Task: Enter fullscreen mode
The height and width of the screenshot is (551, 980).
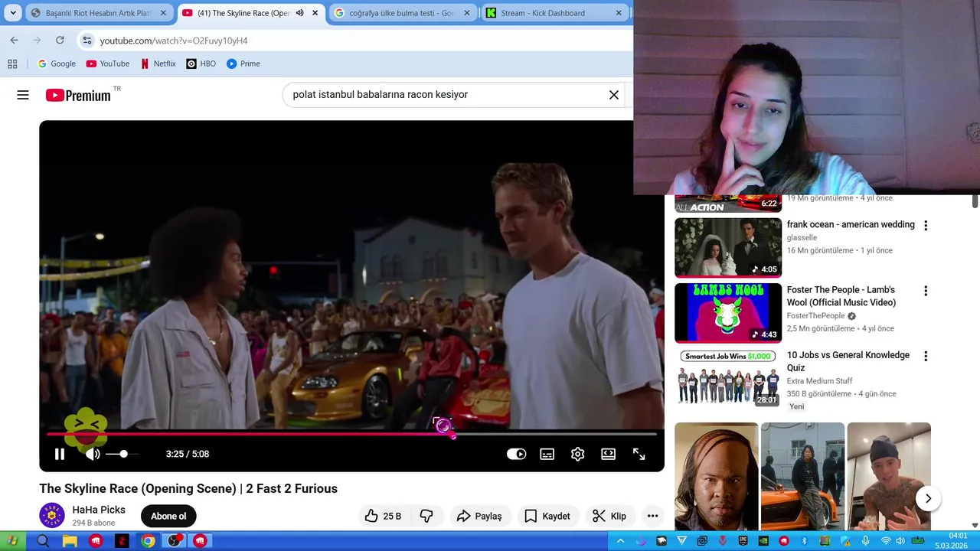Action: click(639, 454)
